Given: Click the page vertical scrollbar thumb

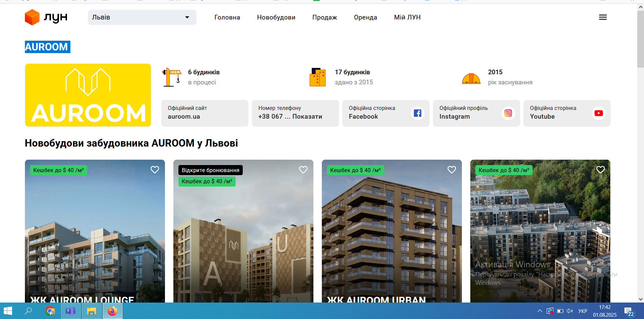Looking at the screenshot, I should pyautogui.click(x=640, y=39).
